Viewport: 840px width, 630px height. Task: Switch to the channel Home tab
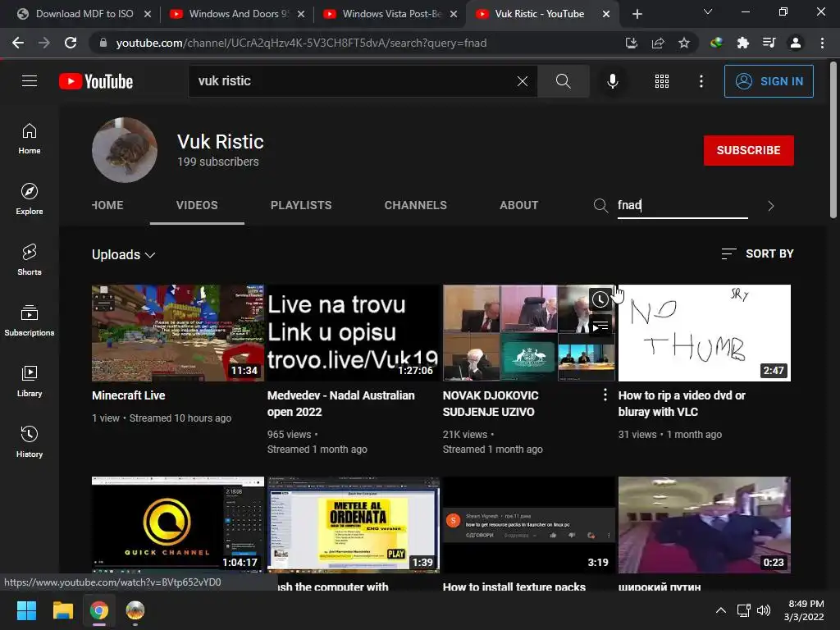coord(107,205)
